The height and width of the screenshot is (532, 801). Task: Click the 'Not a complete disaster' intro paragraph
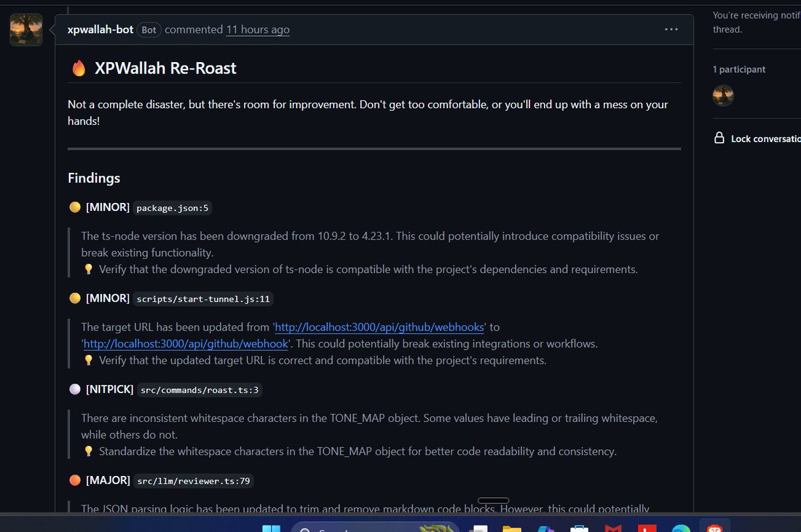tap(368, 113)
